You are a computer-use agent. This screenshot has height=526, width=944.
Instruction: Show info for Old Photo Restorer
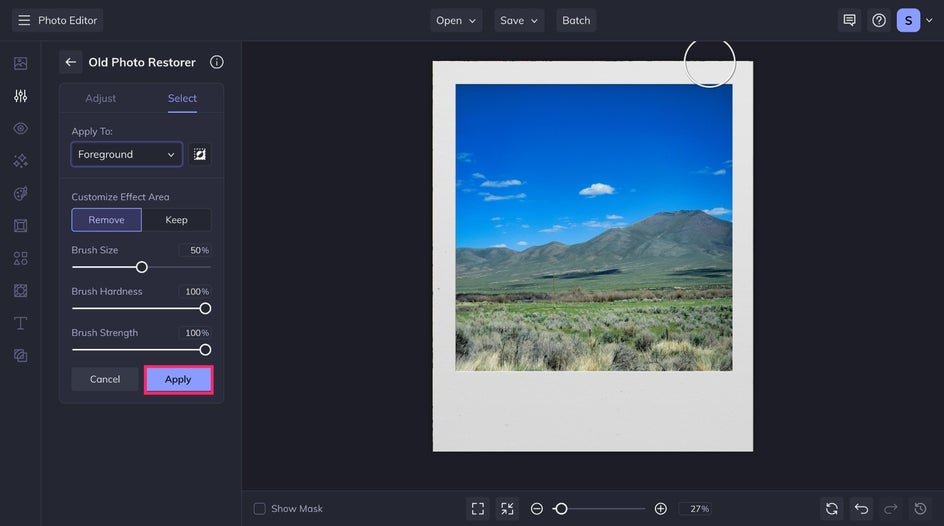tap(217, 62)
